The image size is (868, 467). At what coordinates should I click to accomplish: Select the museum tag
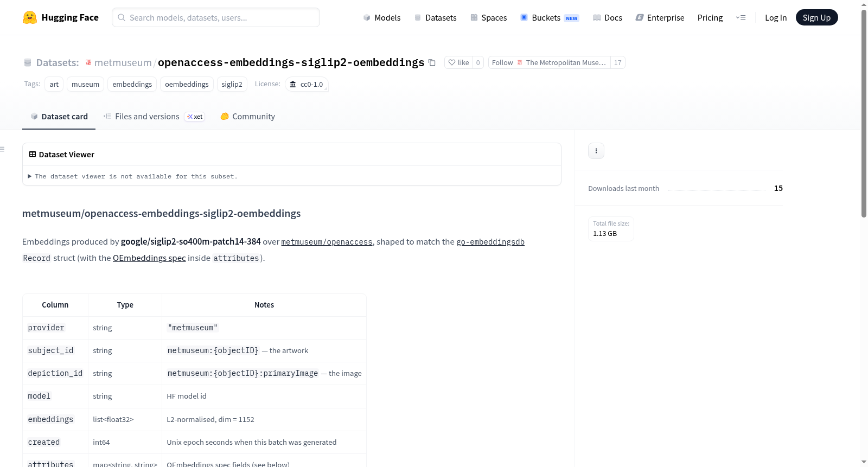pos(86,84)
